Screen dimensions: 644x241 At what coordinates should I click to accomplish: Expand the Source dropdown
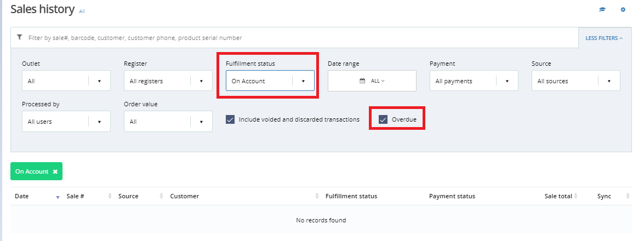pyautogui.click(x=576, y=81)
